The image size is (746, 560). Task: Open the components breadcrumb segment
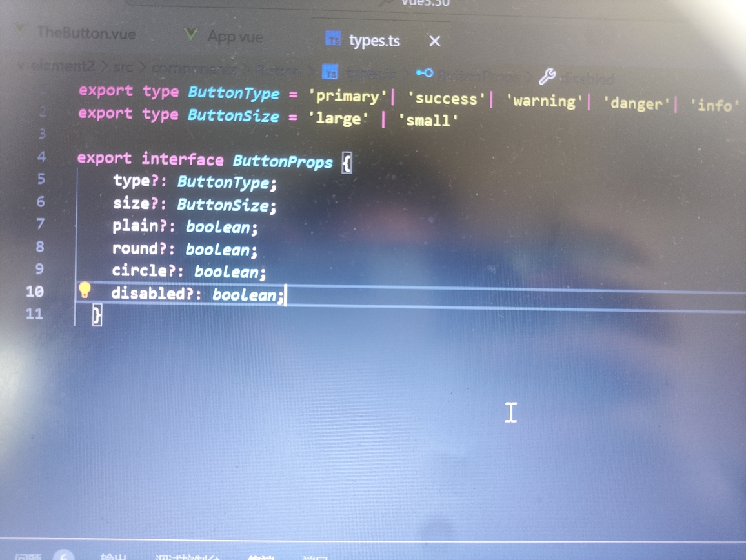tap(194, 70)
